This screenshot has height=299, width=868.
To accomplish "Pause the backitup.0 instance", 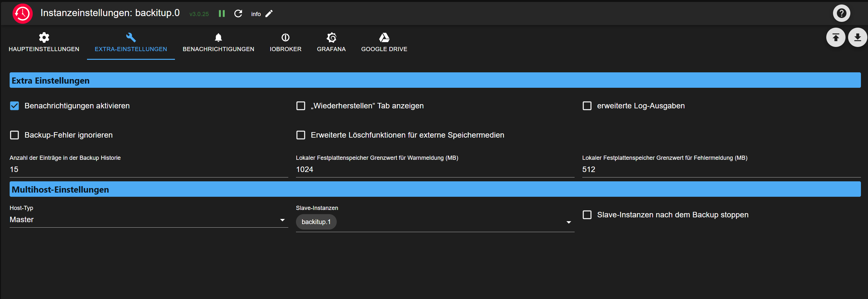I will pos(222,14).
